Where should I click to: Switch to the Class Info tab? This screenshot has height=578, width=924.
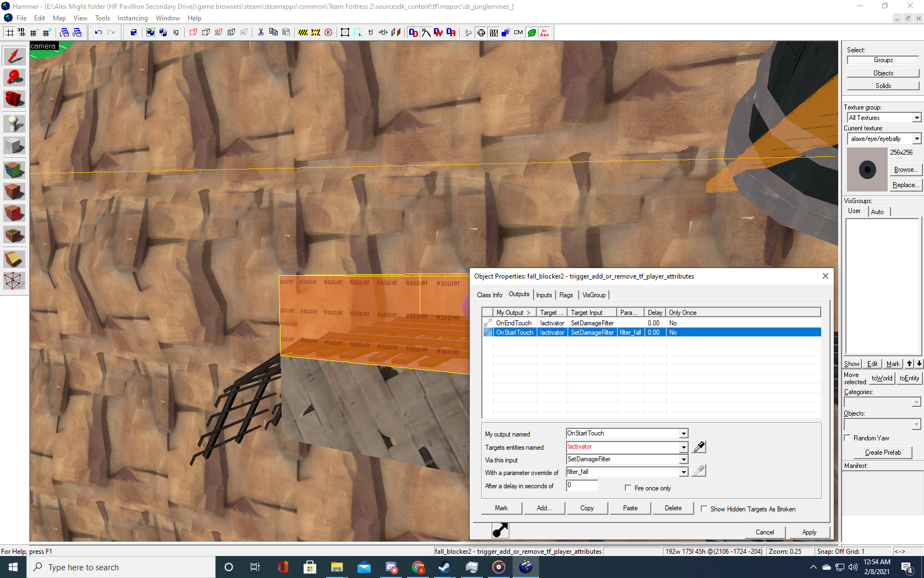(490, 295)
